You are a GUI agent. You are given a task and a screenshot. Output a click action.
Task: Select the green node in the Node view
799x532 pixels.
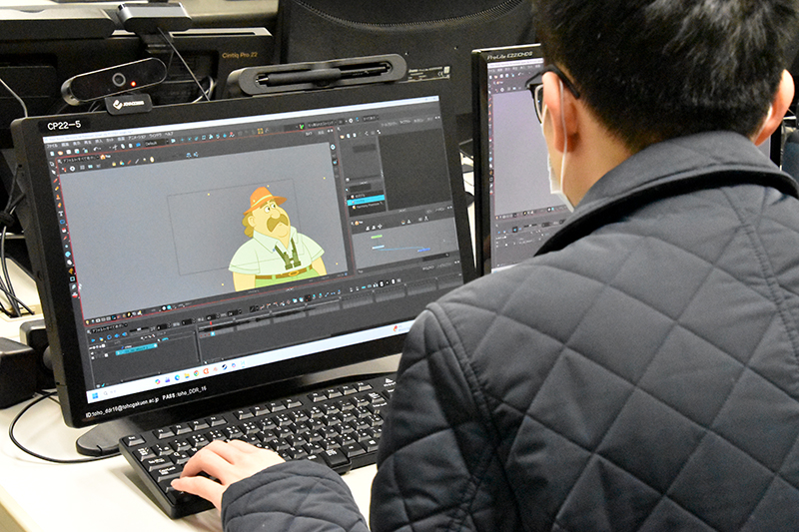pos(377,236)
